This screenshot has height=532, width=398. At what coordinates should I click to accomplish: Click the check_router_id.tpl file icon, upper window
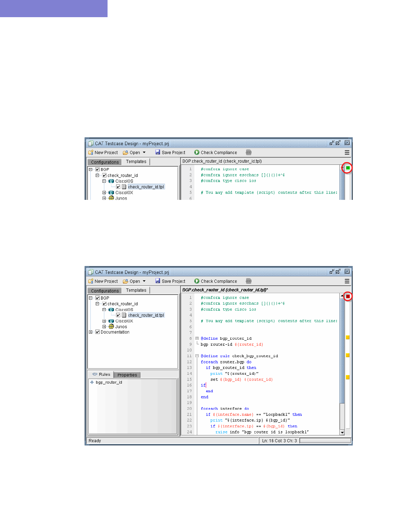(x=124, y=187)
